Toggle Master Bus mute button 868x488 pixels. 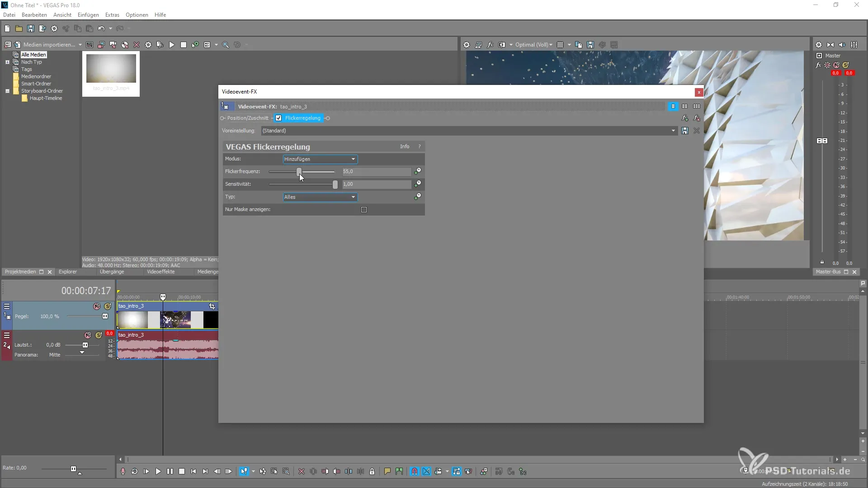click(x=836, y=65)
